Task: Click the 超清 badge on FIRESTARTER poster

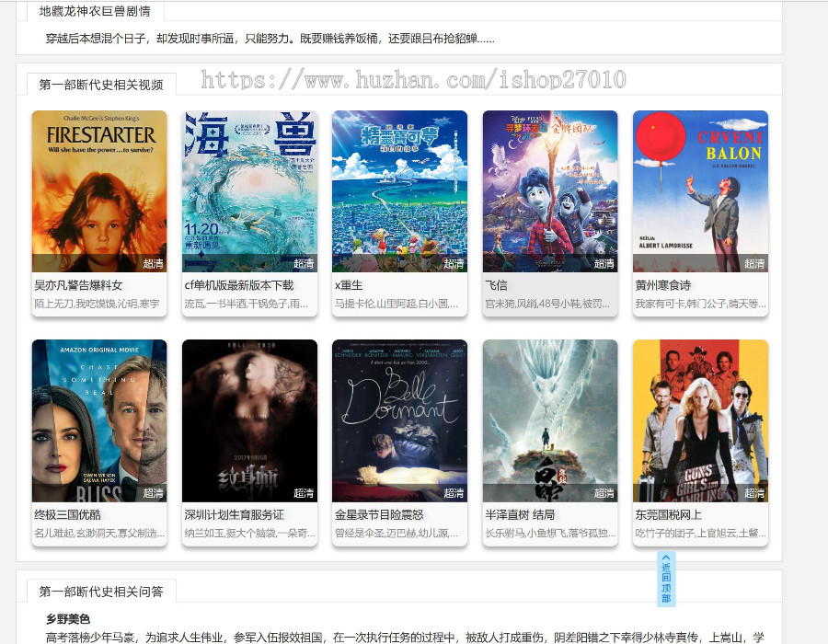Action: pos(153,263)
